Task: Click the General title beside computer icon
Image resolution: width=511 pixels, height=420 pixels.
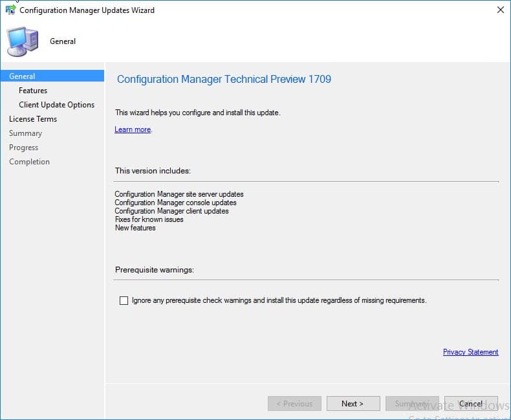Action: click(63, 41)
